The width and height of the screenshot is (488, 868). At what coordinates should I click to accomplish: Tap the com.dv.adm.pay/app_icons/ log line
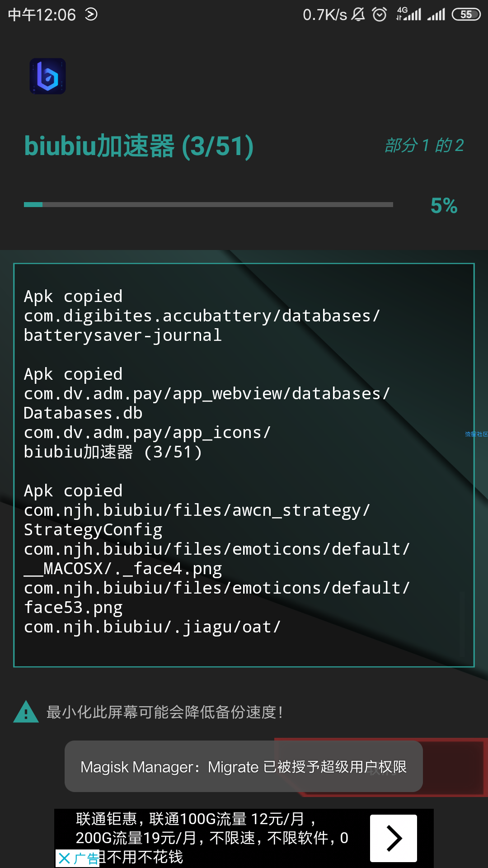point(147,433)
